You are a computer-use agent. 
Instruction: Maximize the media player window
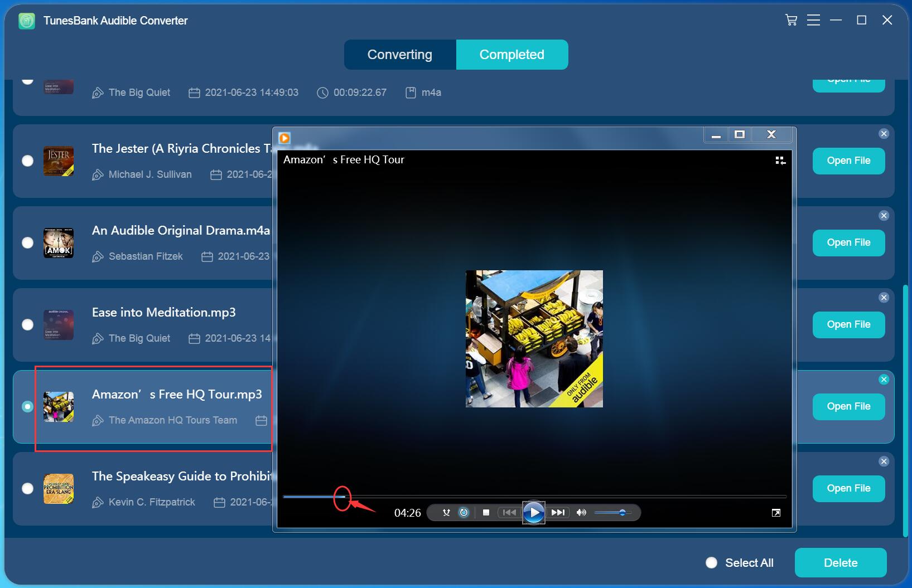[740, 135]
